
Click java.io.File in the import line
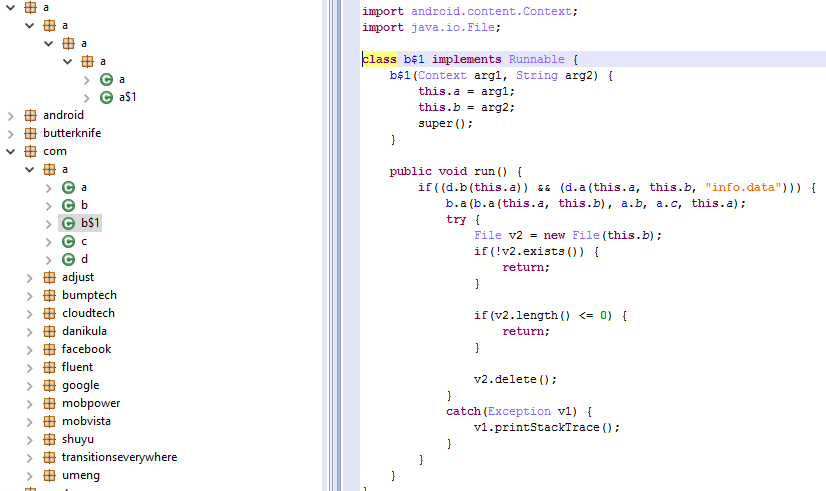pos(453,27)
